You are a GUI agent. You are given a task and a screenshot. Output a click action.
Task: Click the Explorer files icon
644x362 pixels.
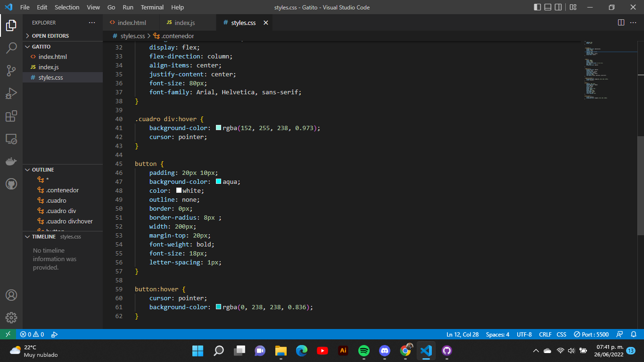pos(11,25)
